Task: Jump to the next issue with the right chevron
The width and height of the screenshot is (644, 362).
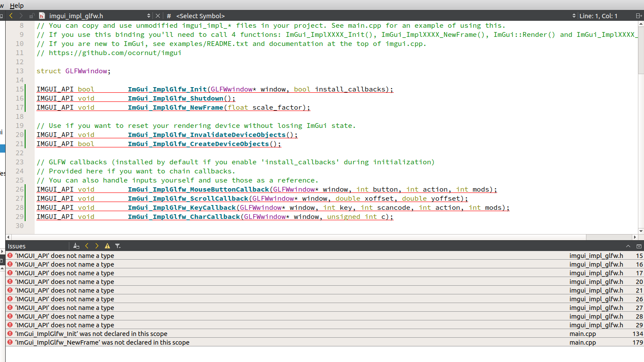Action: click(x=97, y=246)
